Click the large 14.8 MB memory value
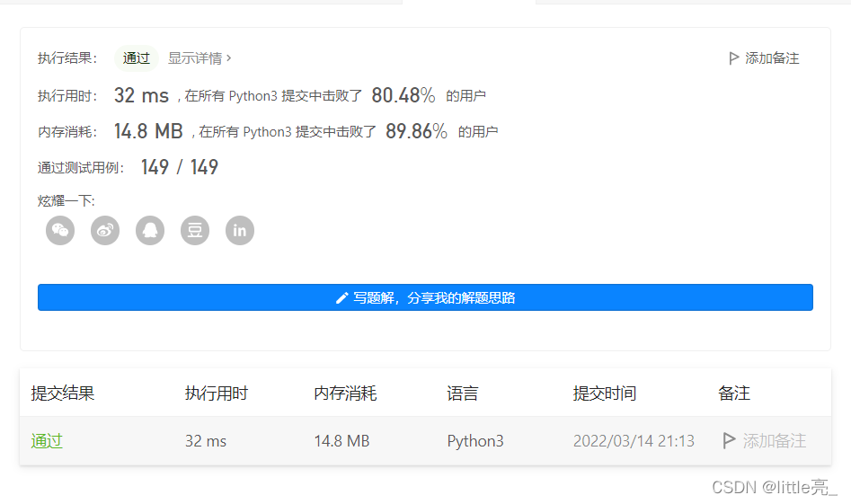Image resolution: width=851 pixels, height=504 pixels. pyautogui.click(x=148, y=131)
